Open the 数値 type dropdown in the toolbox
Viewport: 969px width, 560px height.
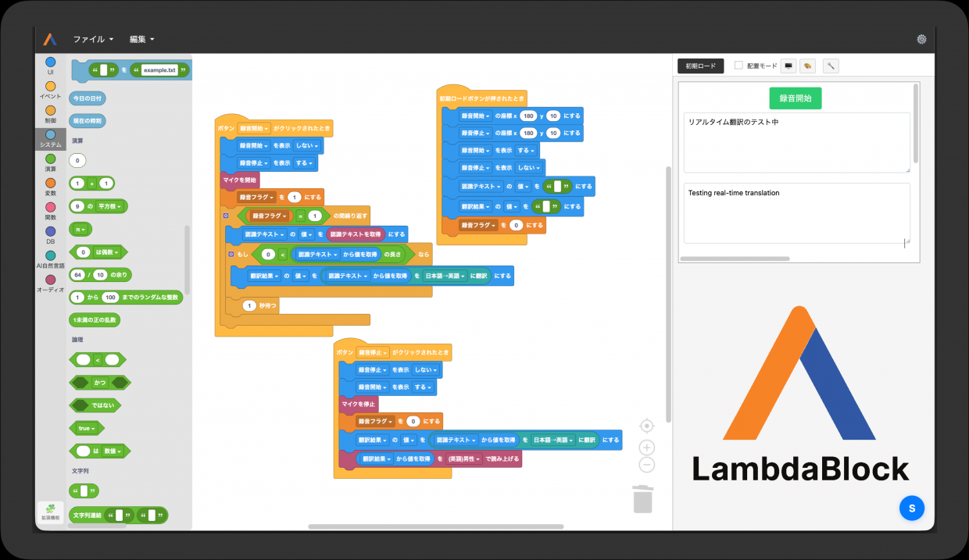pos(113,451)
